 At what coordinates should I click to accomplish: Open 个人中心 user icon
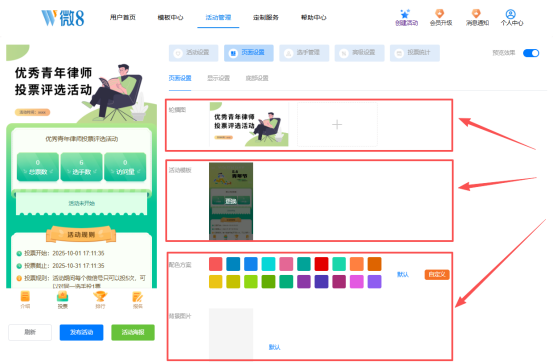click(511, 14)
